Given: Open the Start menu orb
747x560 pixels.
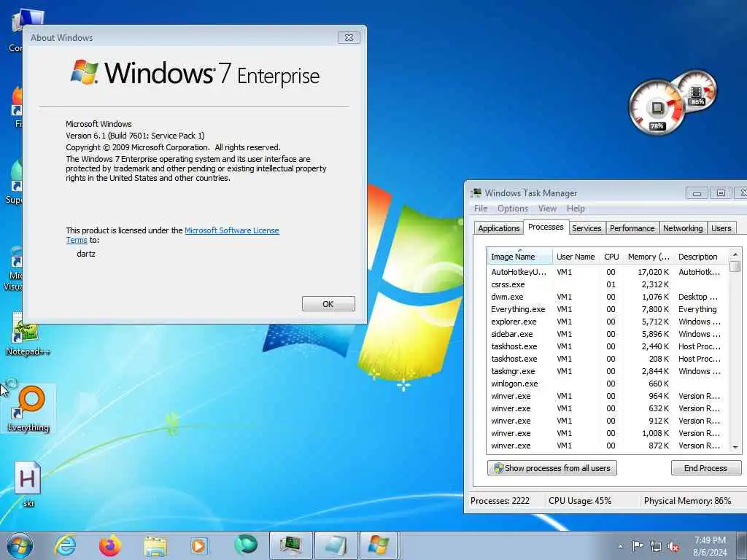Looking at the screenshot, I should tap(20, 545).
